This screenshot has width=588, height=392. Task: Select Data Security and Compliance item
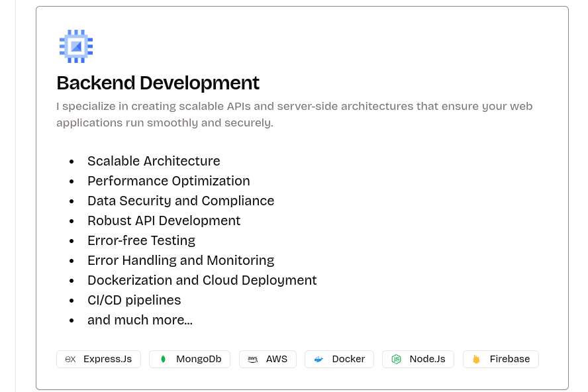(181, 201)
